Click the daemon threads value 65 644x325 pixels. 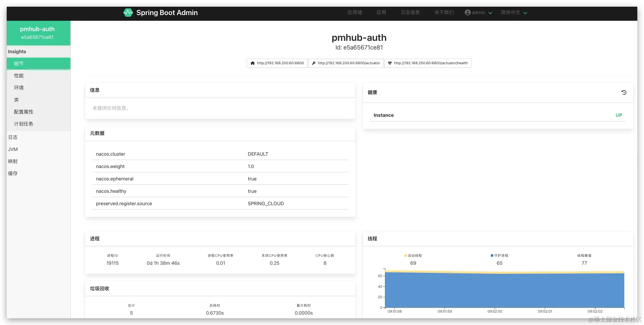[500, 263]
